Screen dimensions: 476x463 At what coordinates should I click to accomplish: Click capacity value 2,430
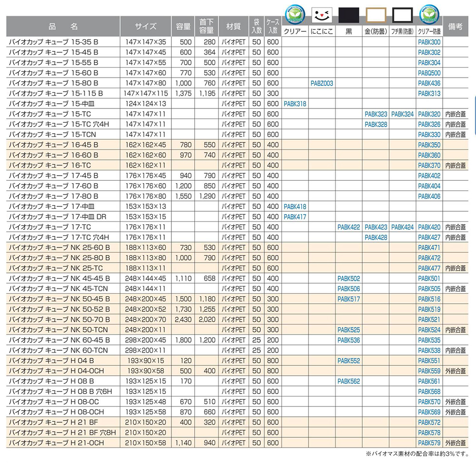pos(183,320)
